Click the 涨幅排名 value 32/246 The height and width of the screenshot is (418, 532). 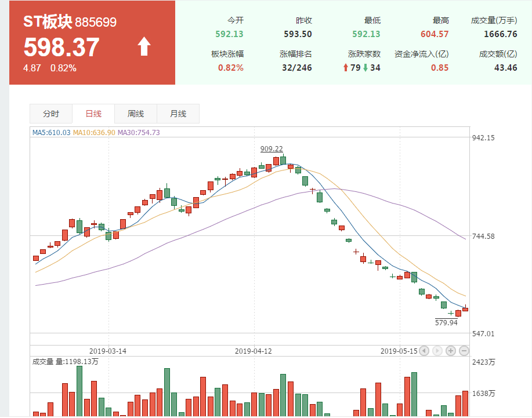coord(297,68)
